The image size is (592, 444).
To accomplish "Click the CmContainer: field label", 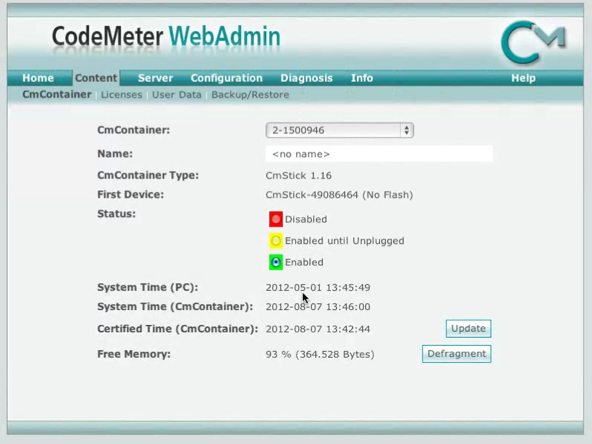I will (133, 130).
